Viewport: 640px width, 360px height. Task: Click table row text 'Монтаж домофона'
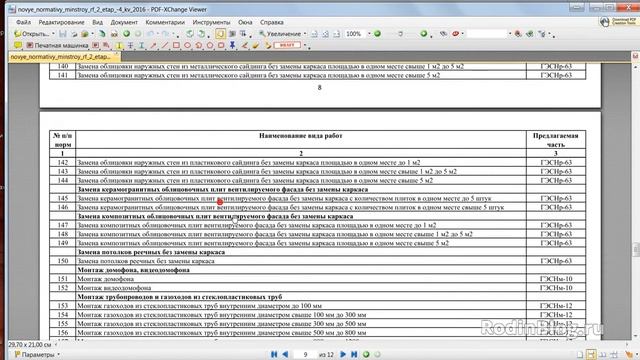(x=105, y=279)
